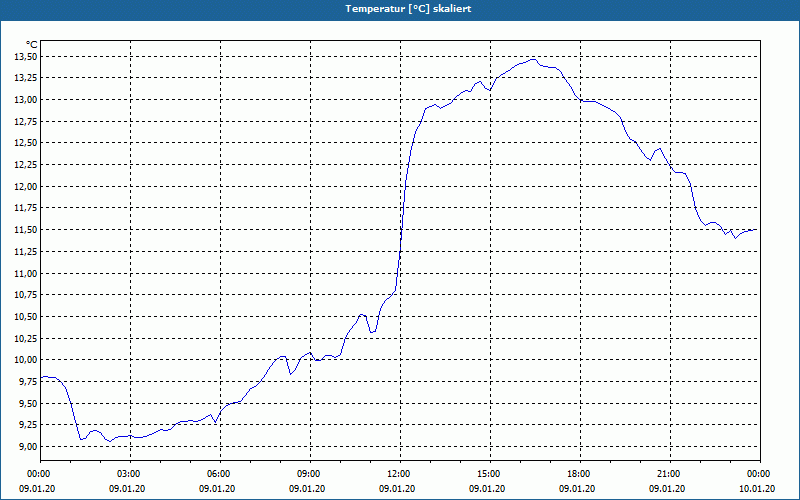Click the 12:00 time tick label
The image size is (800, 500).
click(x=401, y=474)
